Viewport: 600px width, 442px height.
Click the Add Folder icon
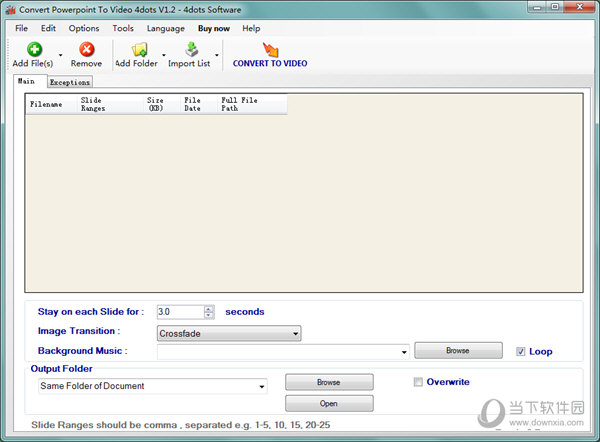point(139,49)
